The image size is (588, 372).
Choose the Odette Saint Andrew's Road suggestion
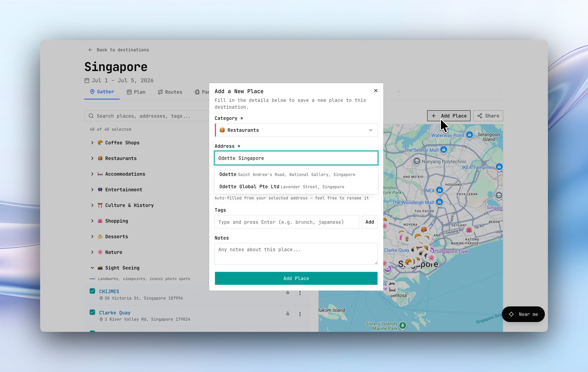click(296, 174)
